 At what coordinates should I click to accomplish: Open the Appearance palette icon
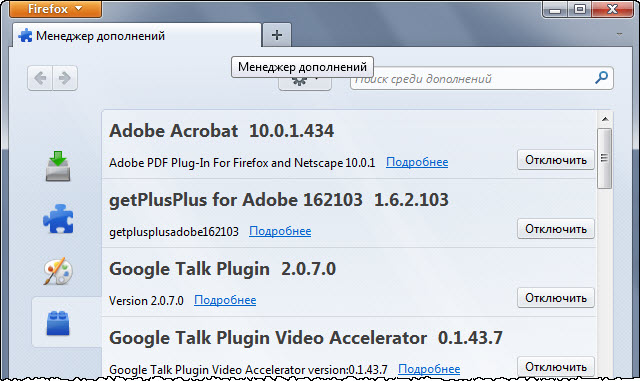coord(58,271)
